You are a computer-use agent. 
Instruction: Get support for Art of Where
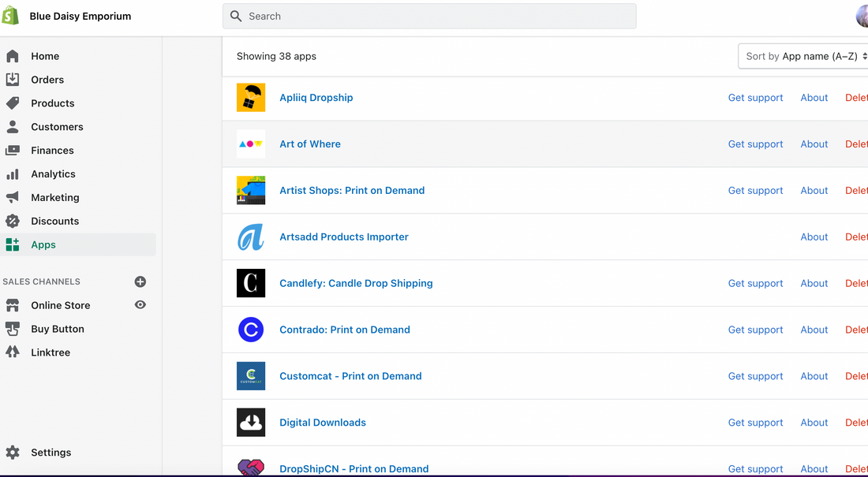click(755, 143)
